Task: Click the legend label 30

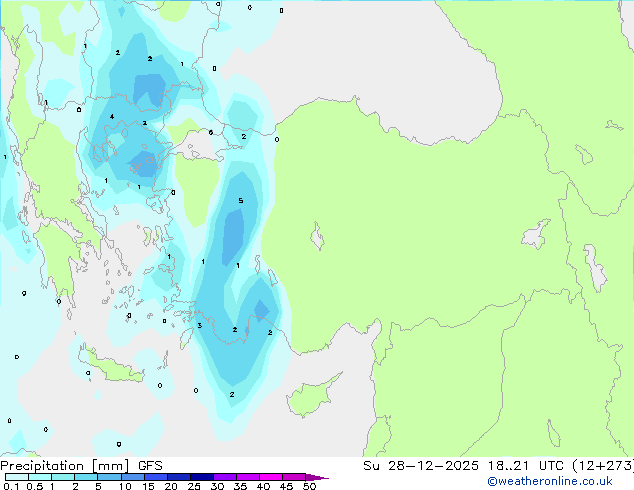Action: pos(217,486)
